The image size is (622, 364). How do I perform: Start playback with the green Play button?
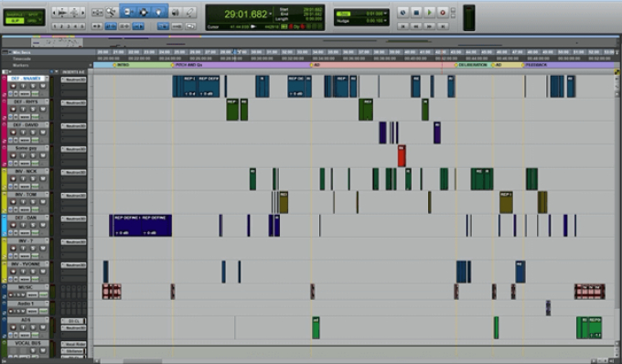(x=429, y=13)
